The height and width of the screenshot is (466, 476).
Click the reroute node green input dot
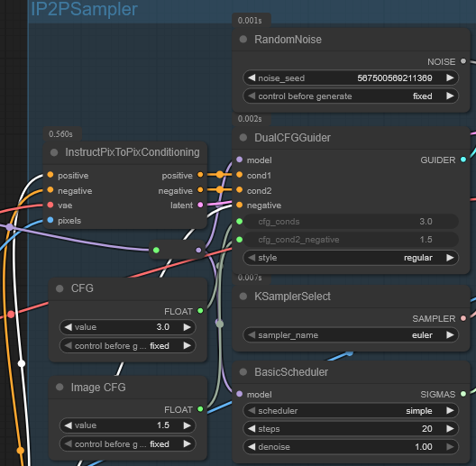pyautogui.click(x=156, y=251)
